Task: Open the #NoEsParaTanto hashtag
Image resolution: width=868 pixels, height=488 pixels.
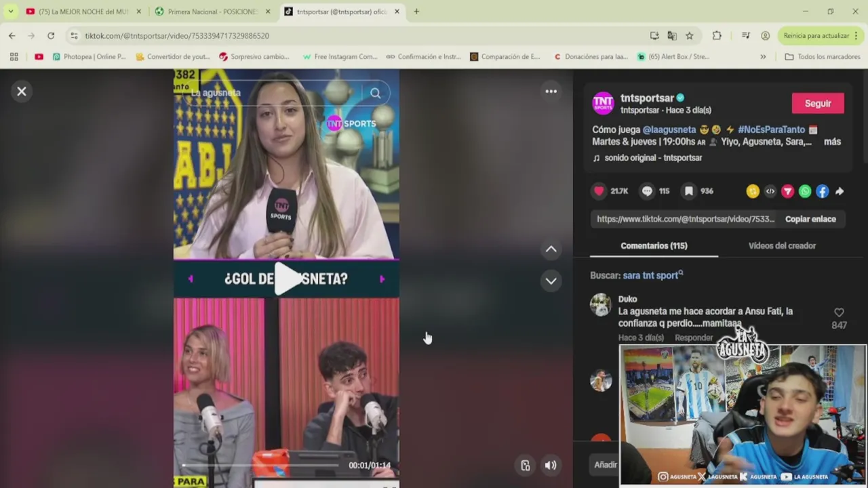Action: pyautogui.click(x=771, y=129)
